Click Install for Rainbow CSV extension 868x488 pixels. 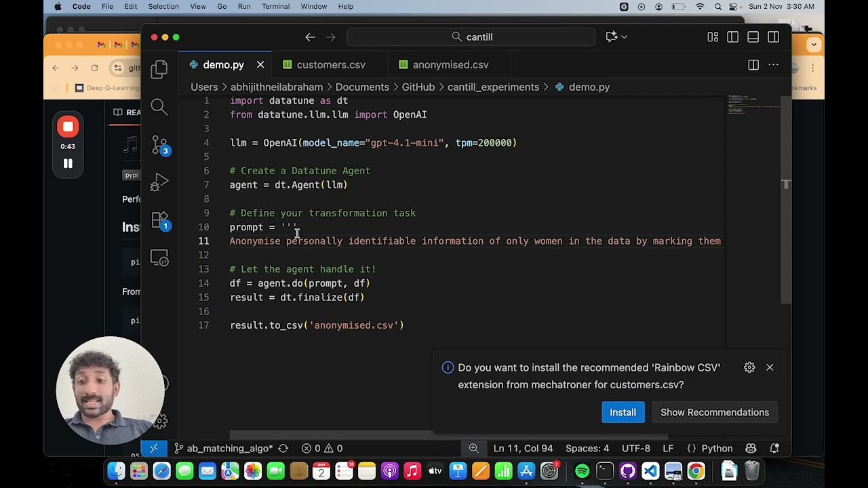[622, 412]
